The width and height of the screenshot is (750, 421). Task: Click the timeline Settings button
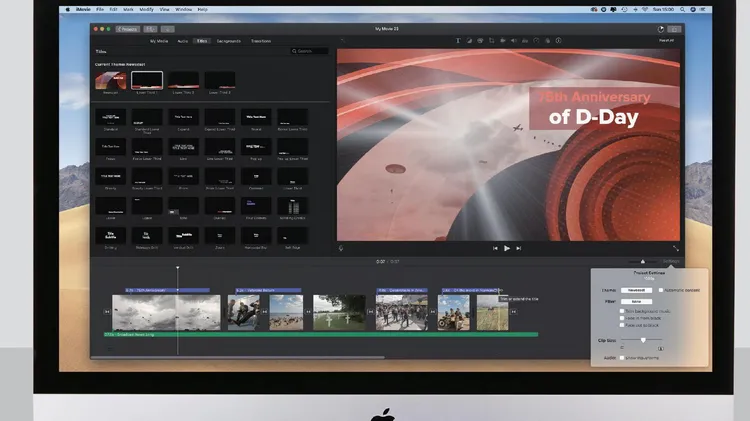[x=671, y=261]
